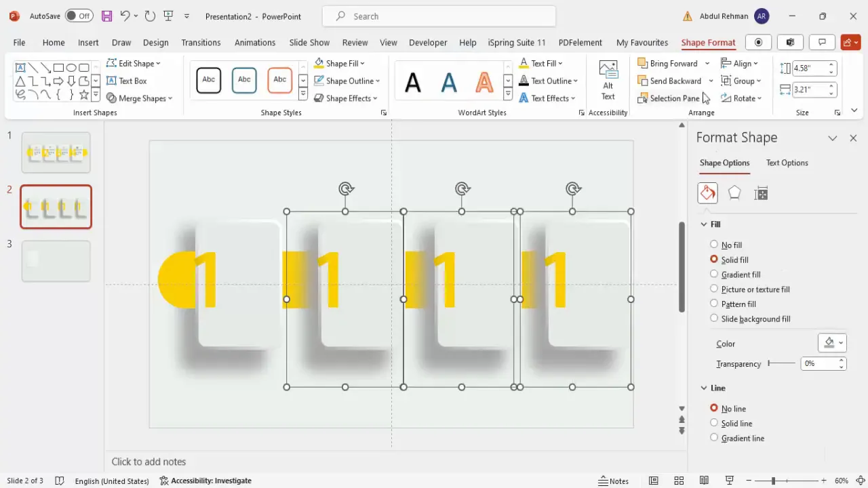Click the Undo arrow icon
The image size is (868, 488).
point(125,16)
